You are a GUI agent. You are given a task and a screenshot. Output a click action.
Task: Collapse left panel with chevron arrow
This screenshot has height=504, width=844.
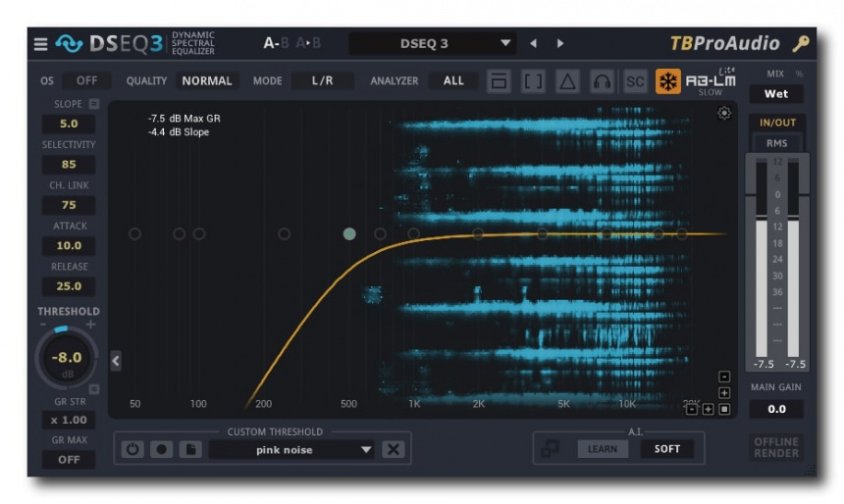116,361
